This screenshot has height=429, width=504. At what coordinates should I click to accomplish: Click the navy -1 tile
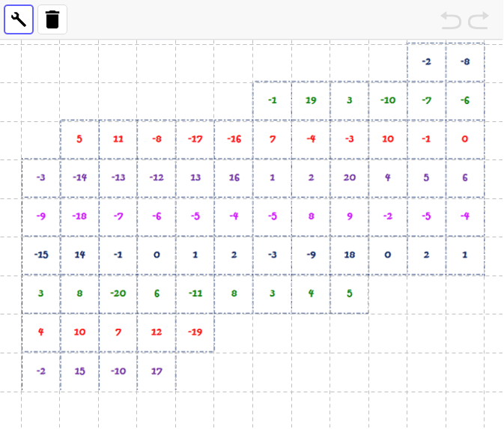(118, 255)
